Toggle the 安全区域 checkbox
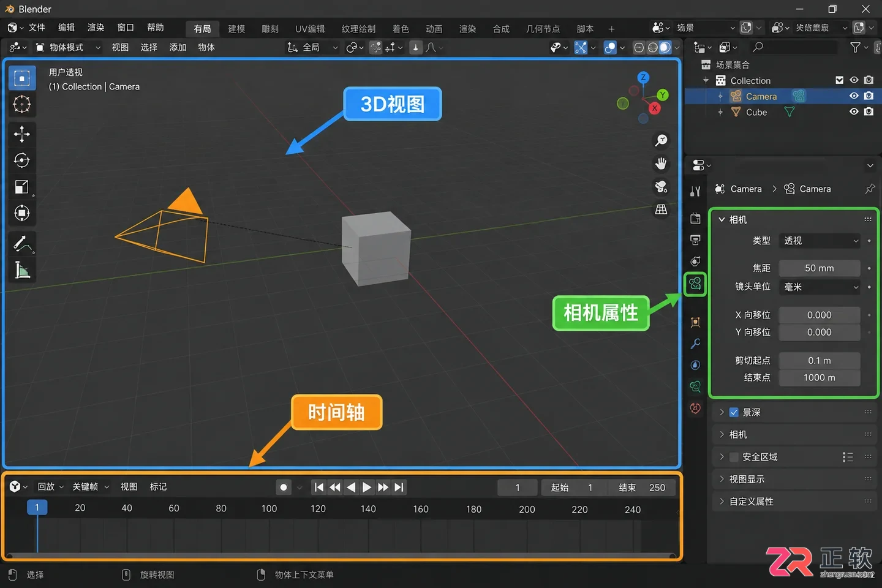Screen dimensions: 882x588 [734, 457]
